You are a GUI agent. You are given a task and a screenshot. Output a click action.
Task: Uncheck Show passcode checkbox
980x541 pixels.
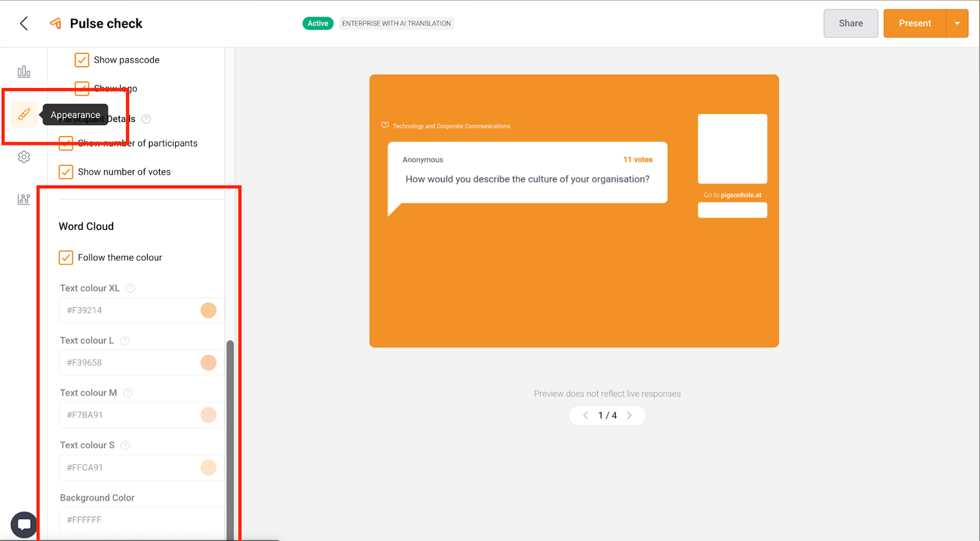coord(81,60)
